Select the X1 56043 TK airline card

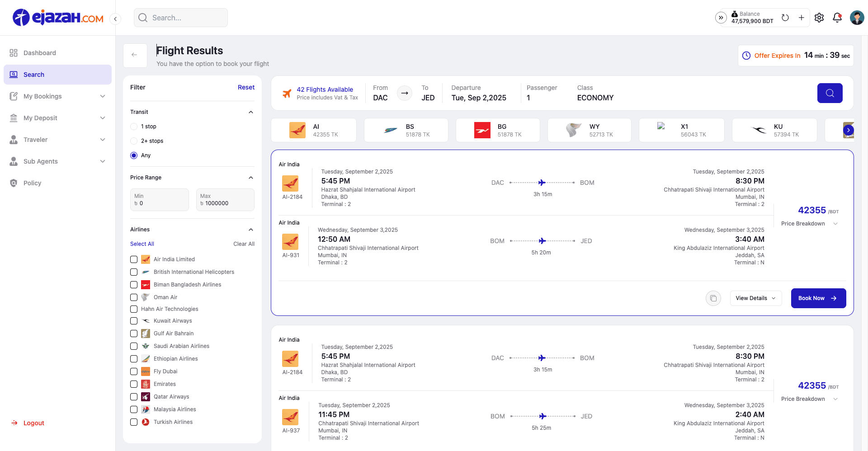pos(682,130)
